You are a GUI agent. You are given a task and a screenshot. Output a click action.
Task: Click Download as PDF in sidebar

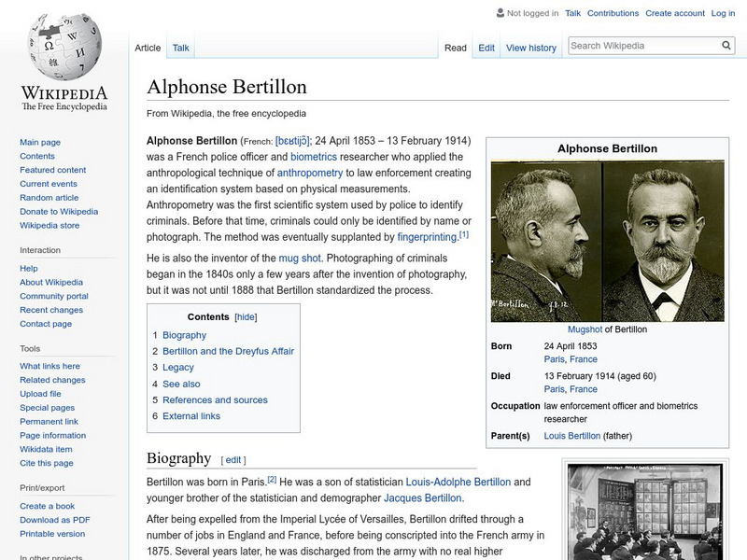tap(54, 520)
